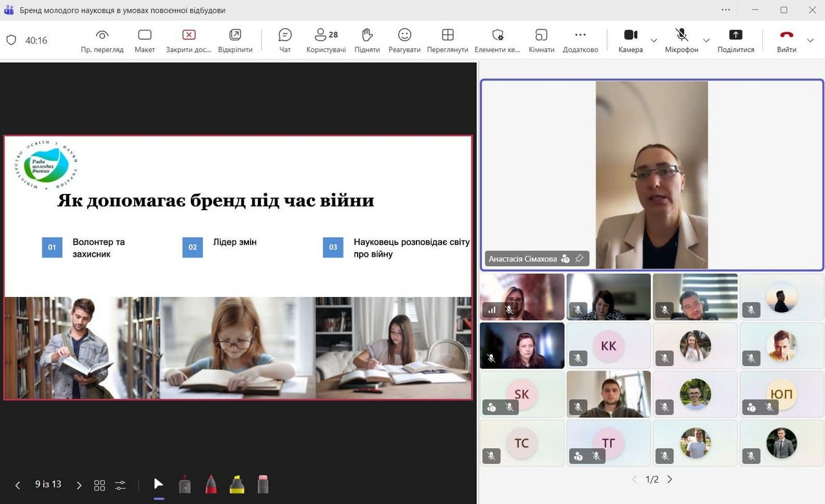This screenshot has height=504, width=825.
Task: Select the red pen annotation tool
Action: coord(211,485)
